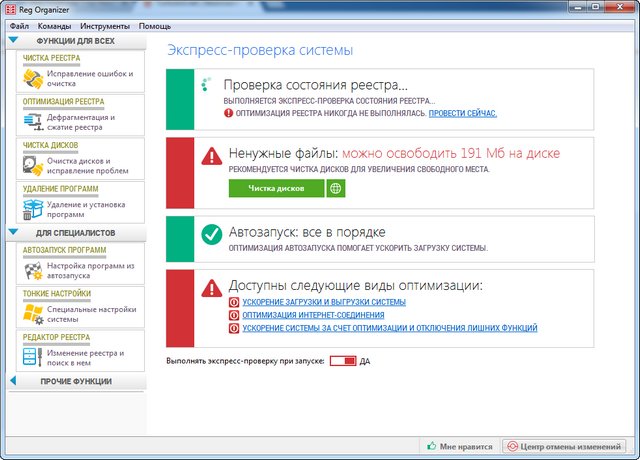Image resolution: width=640 pixels, height=460 pixels.
Task: Click red icon beside ОПТИМИЗАЦИЯ ИНТЕРНЕТ-СОЕДИНЕНИЯ
Action: coord(234,315)
